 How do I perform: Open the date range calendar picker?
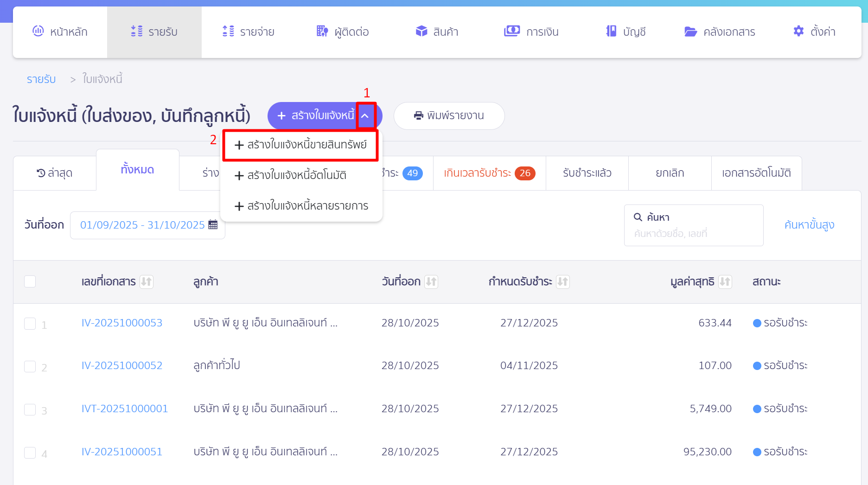pos(213,224)
